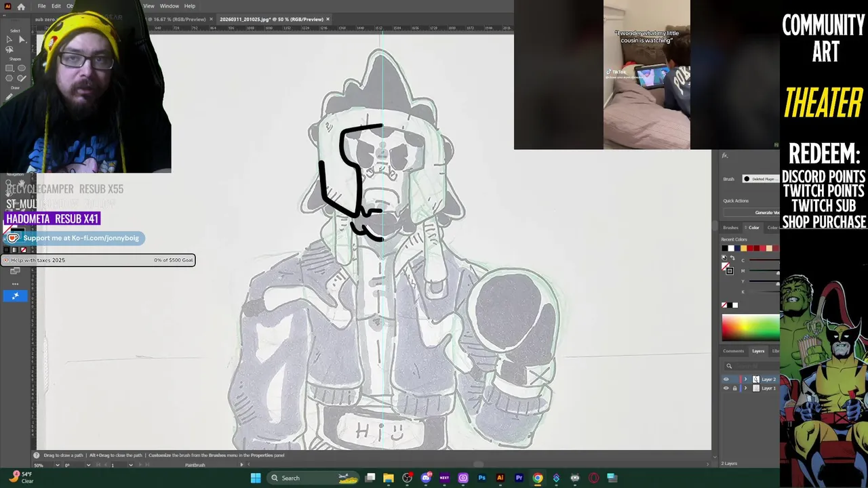Switch to the Brushes panel tab
The image size is (868, 488).
(x=731, y=228)
